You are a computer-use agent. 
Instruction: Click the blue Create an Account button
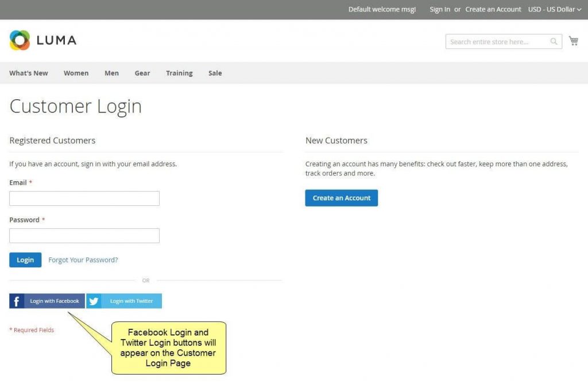342,198
